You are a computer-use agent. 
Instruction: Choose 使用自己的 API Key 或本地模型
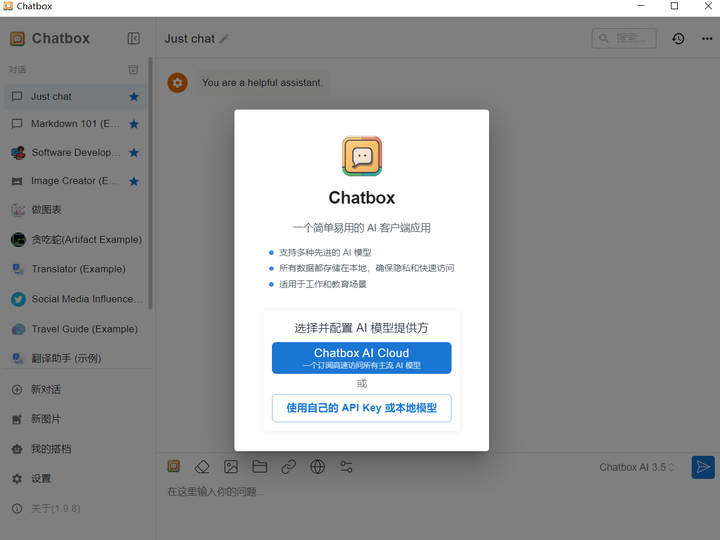pos(361,408)
